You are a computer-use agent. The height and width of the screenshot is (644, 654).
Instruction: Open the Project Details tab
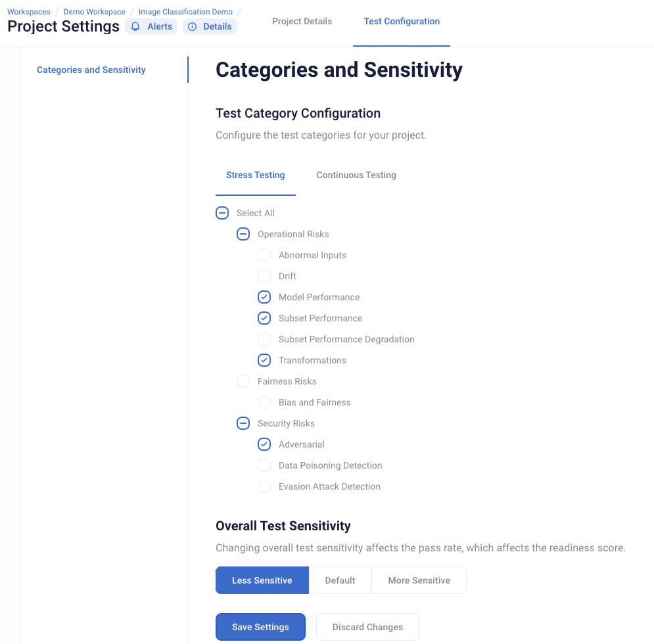(x=302, y=21)
